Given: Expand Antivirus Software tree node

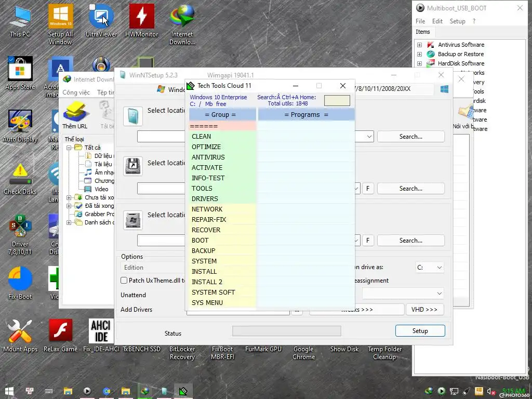Looking at the screenshot, I should (x=419, y=45).
